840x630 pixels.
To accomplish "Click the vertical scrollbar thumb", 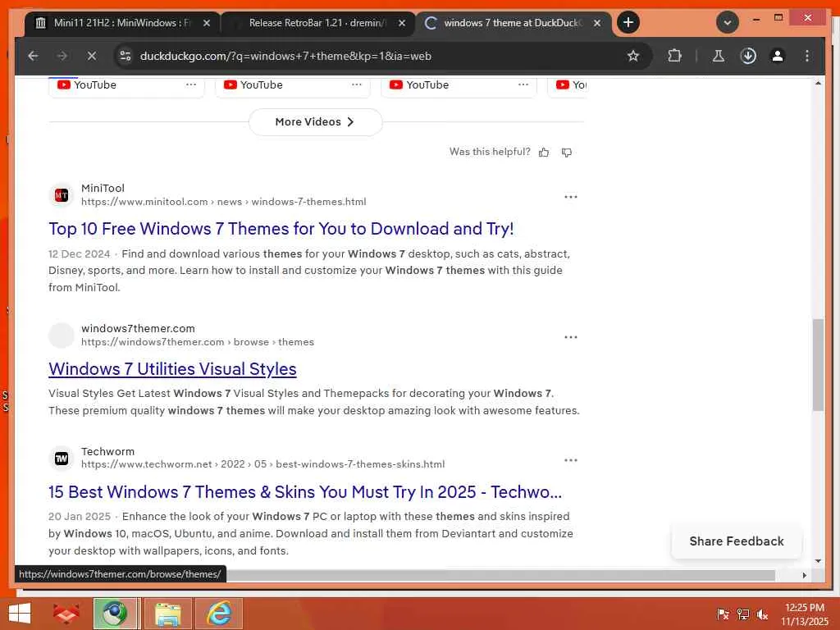I will (x=818, y=364).
